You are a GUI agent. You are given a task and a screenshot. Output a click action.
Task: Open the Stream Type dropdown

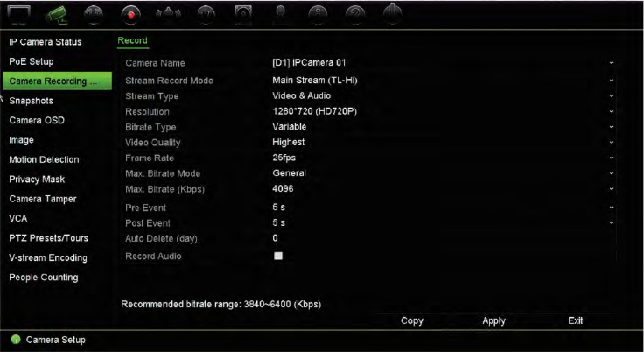pyautogui.click(x=612, y=96)
